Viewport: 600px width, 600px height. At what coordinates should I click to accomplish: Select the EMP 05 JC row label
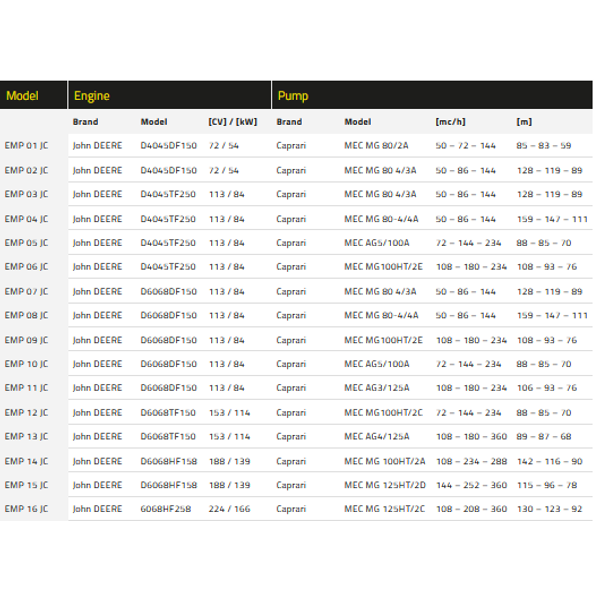26,243
